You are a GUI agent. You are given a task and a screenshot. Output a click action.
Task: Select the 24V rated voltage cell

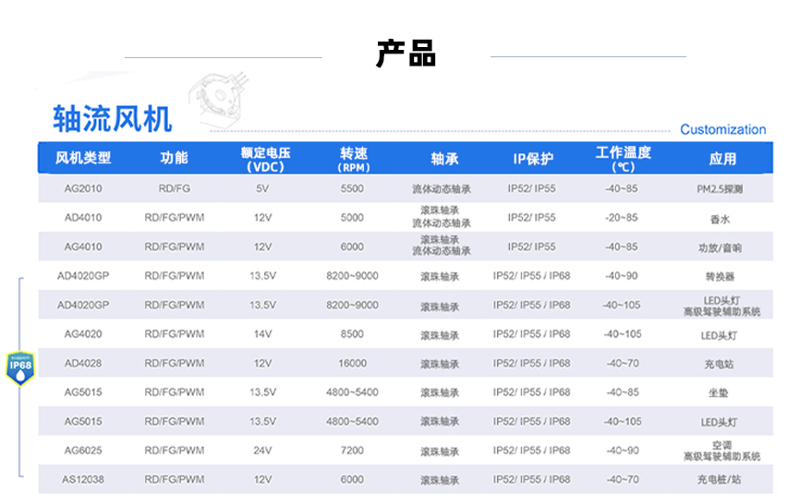262,450
